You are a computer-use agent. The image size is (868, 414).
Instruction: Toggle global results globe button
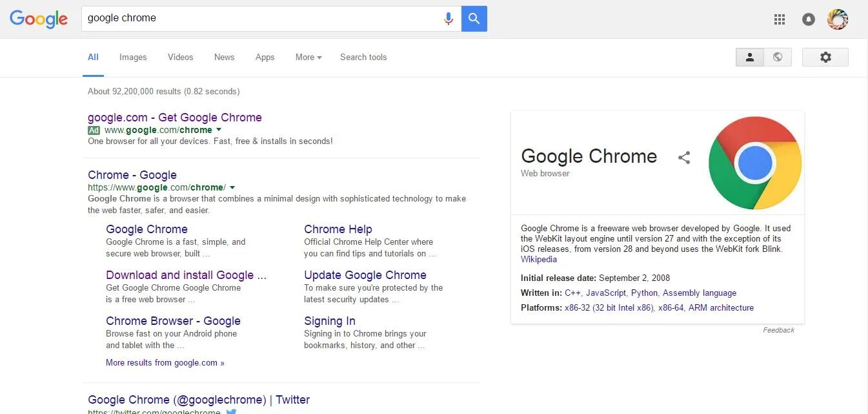click(x=778, y=57)
